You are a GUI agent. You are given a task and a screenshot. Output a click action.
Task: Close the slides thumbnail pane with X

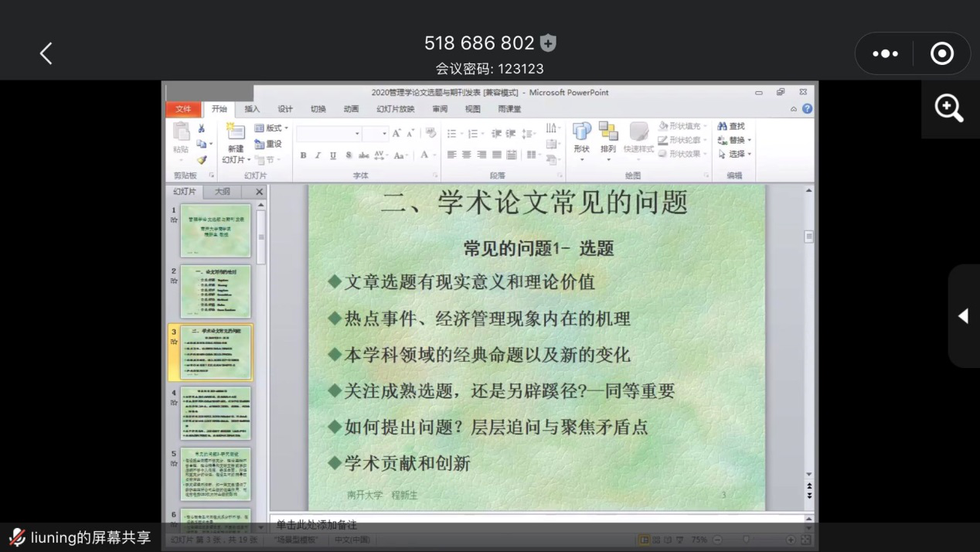[259, 192]
